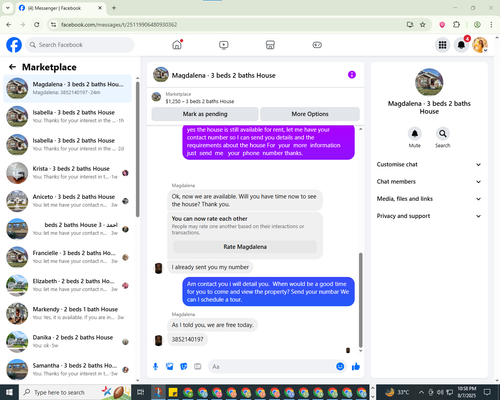Open the emoji picker icon
The height and width of the screenshot is (400, 500).
pos(340,367)
